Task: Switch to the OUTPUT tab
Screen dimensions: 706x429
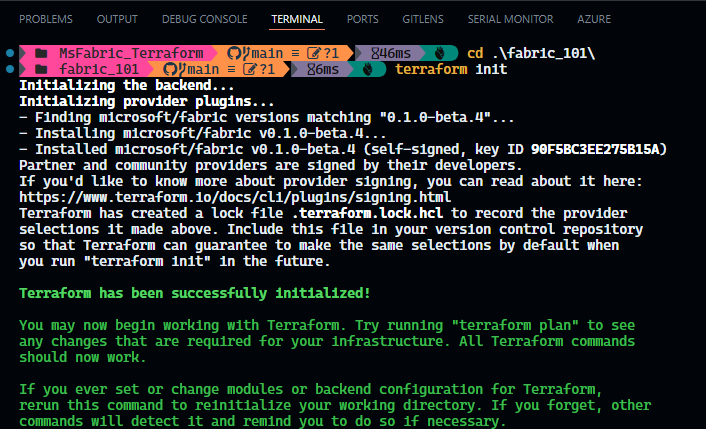Action: 117,19
